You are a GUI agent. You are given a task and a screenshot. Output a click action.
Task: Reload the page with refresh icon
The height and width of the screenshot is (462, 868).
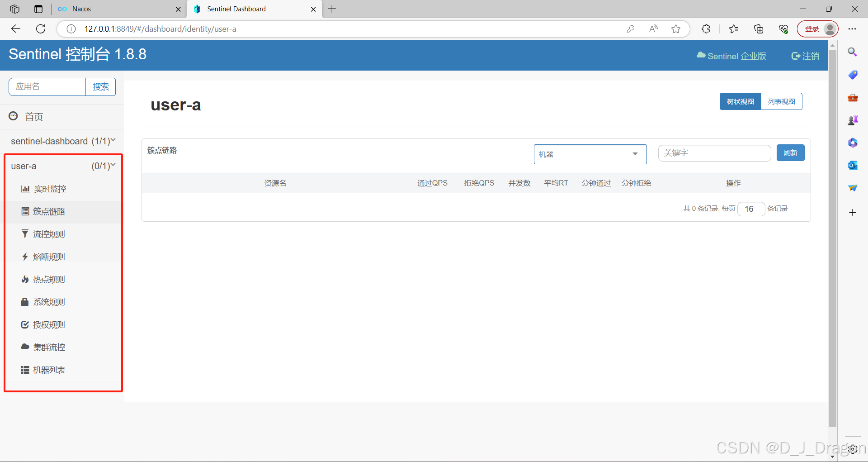[41, 29]
